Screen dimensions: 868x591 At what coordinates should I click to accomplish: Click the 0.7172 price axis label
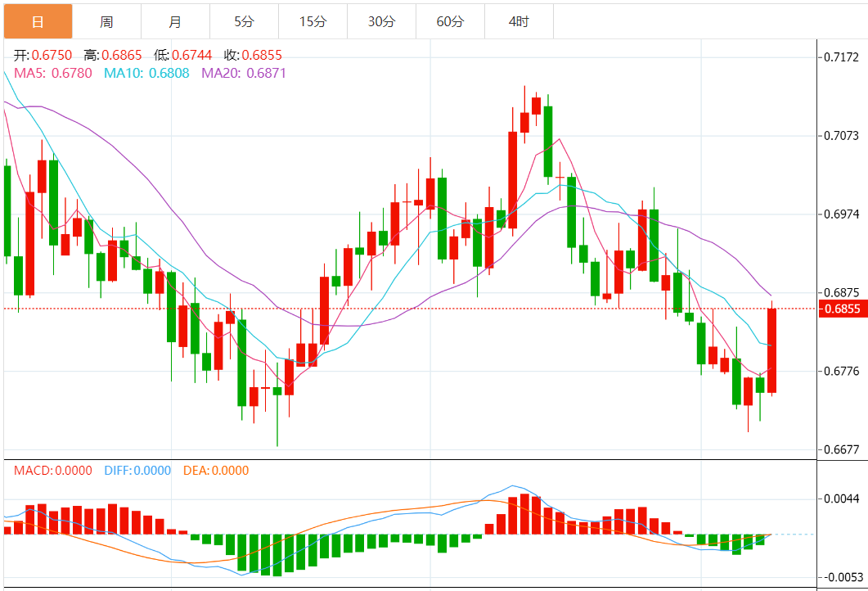coord(842,57)
